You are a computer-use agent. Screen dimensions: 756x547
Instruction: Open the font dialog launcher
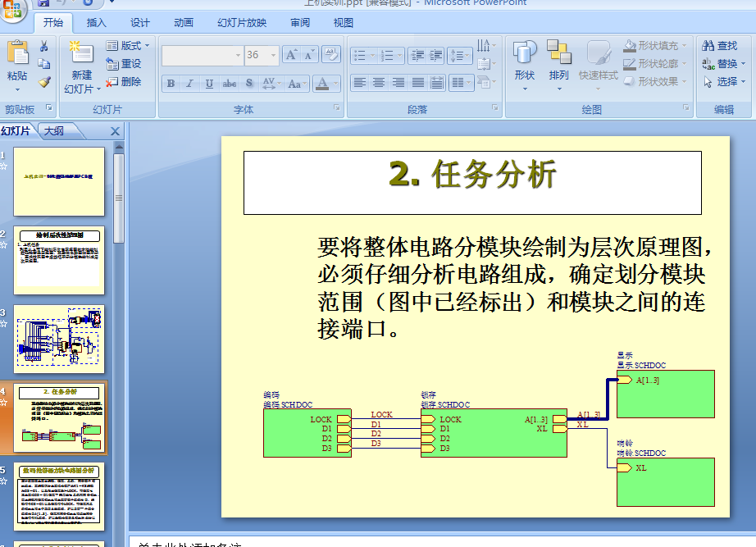pyautogui.click(x=336, y=108)
